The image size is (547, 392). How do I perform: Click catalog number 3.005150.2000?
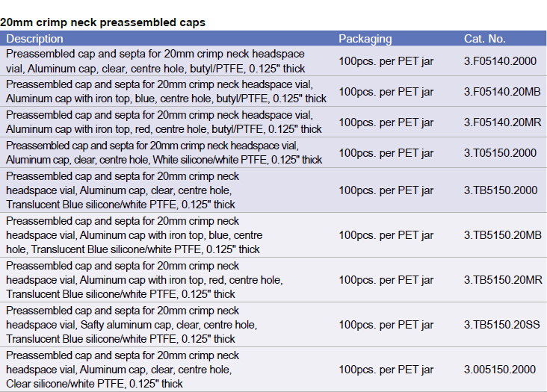click(499, 370)
